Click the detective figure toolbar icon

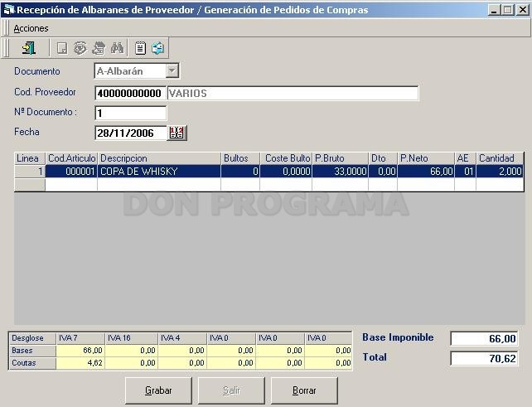coord(99,48)
